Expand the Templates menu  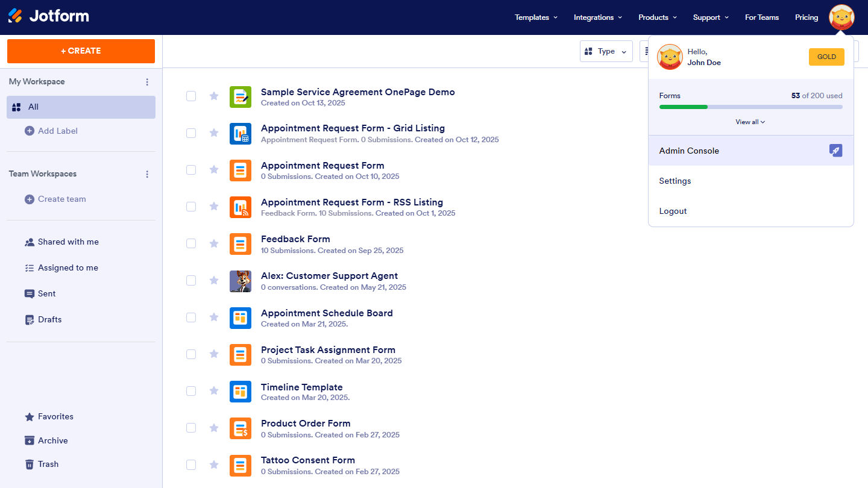[536, 17]
